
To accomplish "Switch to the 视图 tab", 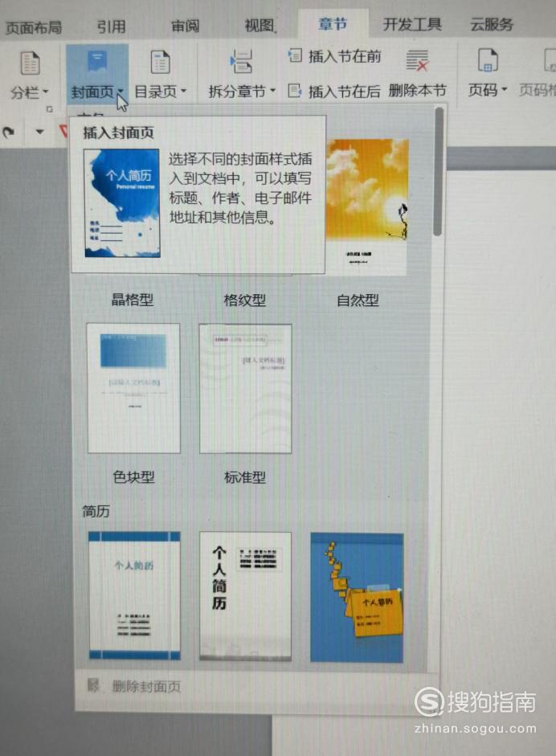I will click(x=260, y=25).
